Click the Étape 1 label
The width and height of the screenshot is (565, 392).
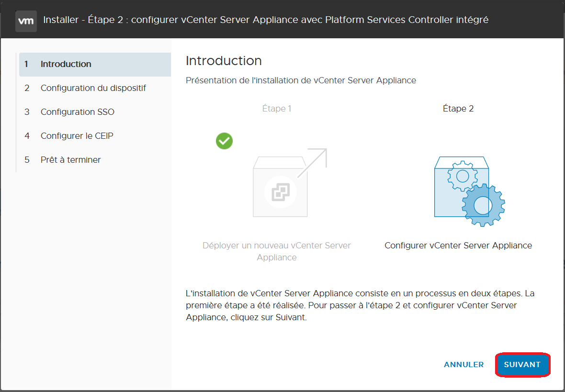tap(277, 109)
